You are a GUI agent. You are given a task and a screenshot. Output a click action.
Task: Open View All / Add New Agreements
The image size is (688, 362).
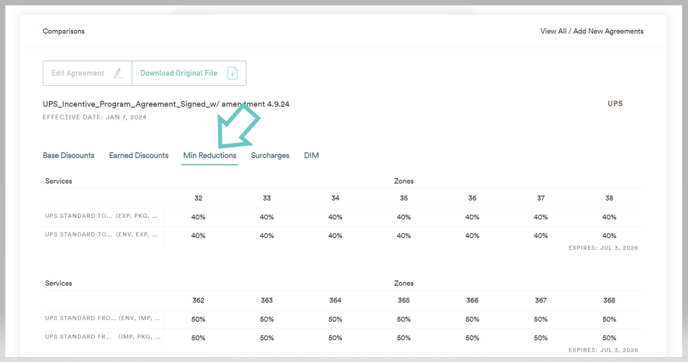click(591, 31)
